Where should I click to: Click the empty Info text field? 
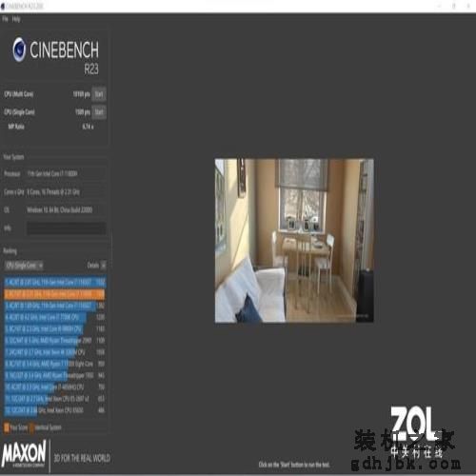click(x=67, y=228)
